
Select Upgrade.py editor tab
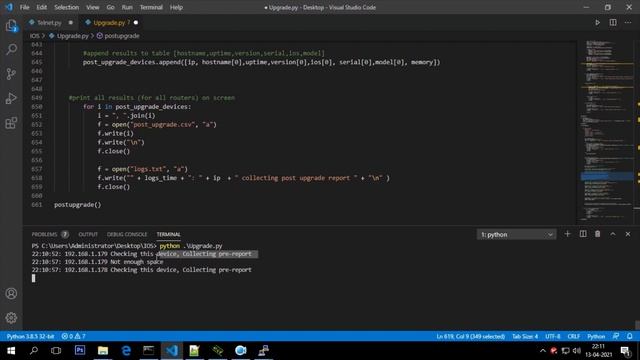pos(110,23)
